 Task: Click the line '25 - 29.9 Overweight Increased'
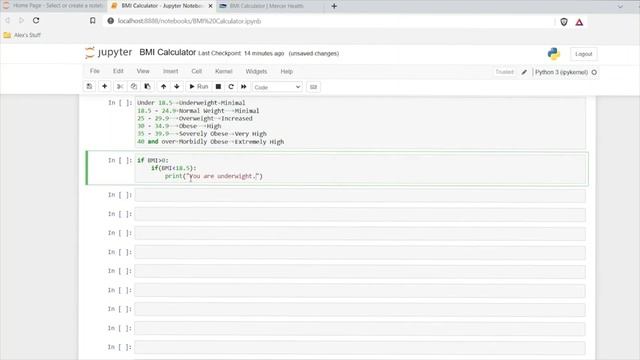(x=195, y=118)
